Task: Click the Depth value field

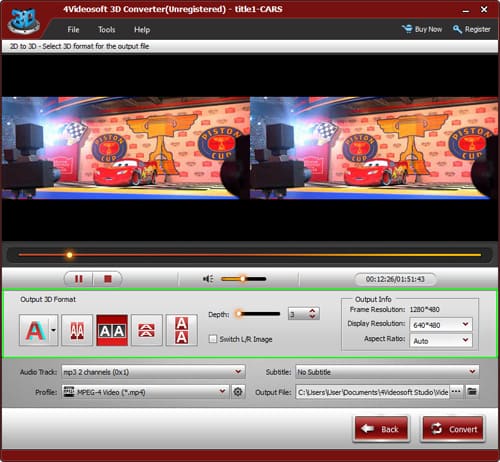Action: click(298, 314)
